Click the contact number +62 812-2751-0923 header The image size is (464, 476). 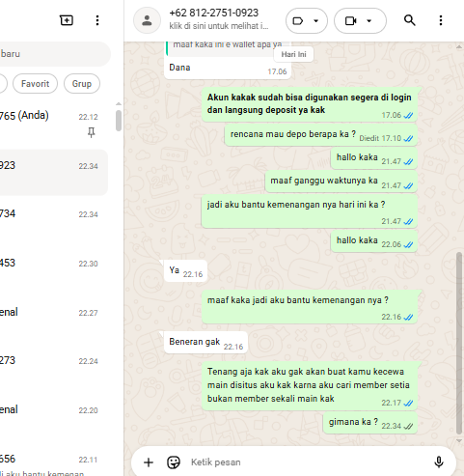[x=214, y=13]
